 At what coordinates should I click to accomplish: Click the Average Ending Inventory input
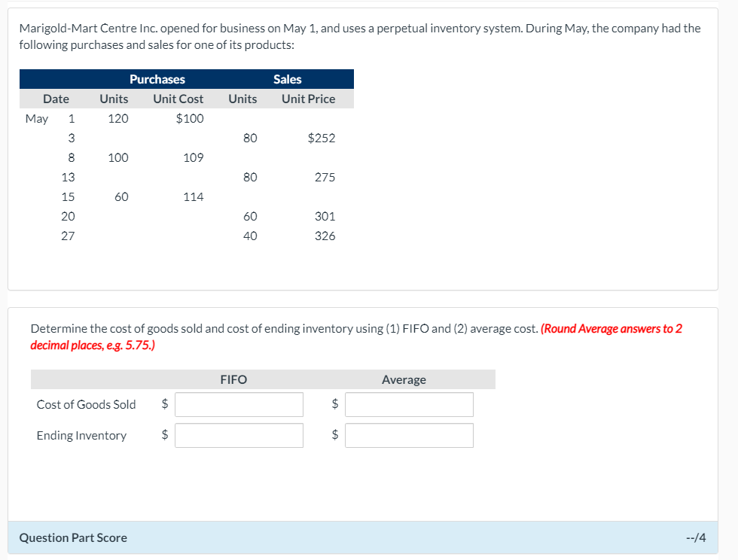point(409,435)
